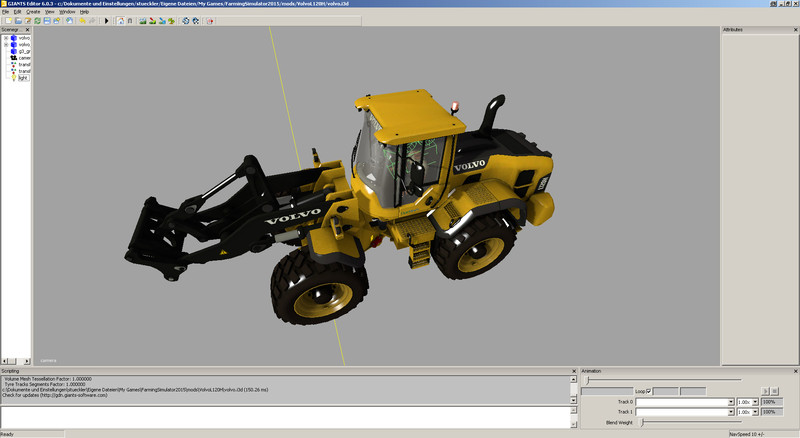Image resolution: width=800 pixels, height=438 pixels.
Task: Open the View menu
Action: pos(49,11)
